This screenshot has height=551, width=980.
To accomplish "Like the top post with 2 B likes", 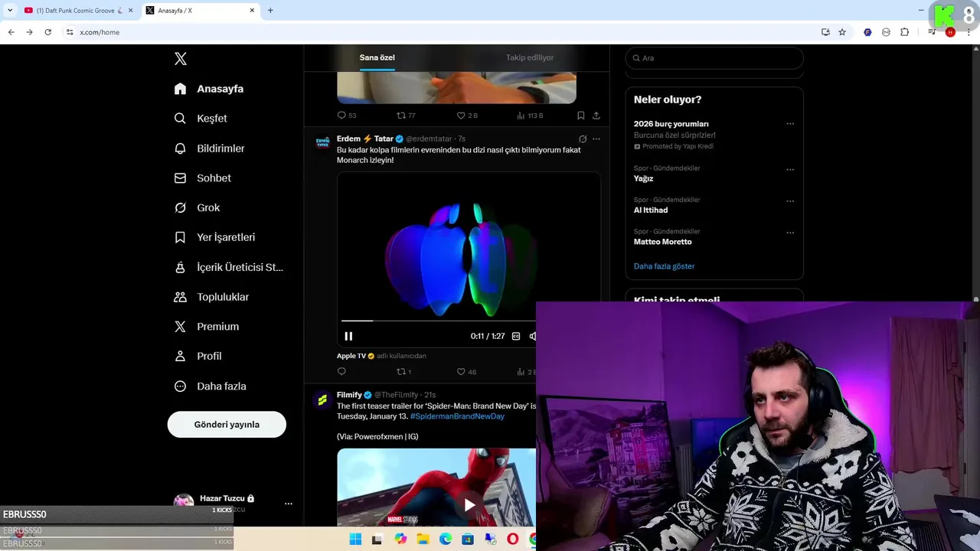I will [x=467, y=116].
